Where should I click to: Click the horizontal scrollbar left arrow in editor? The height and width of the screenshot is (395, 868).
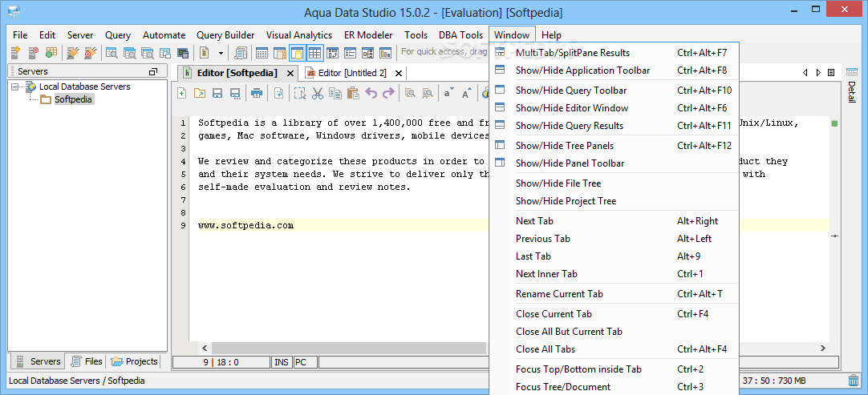click(205, 348)
